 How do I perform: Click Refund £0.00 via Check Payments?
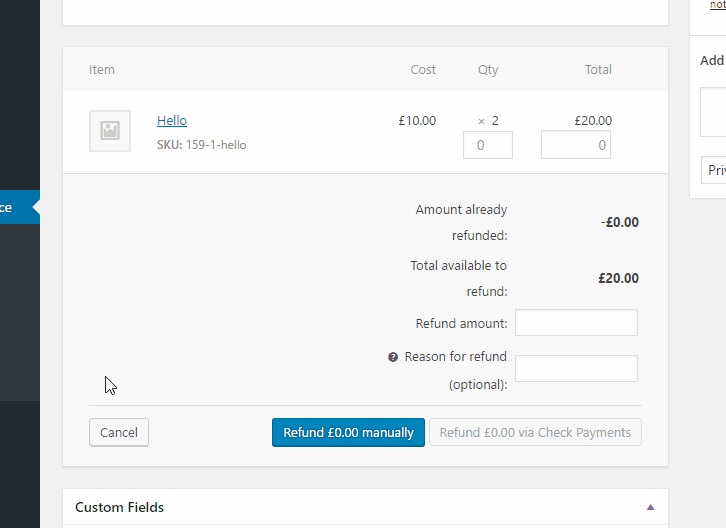tap(535, 432)
